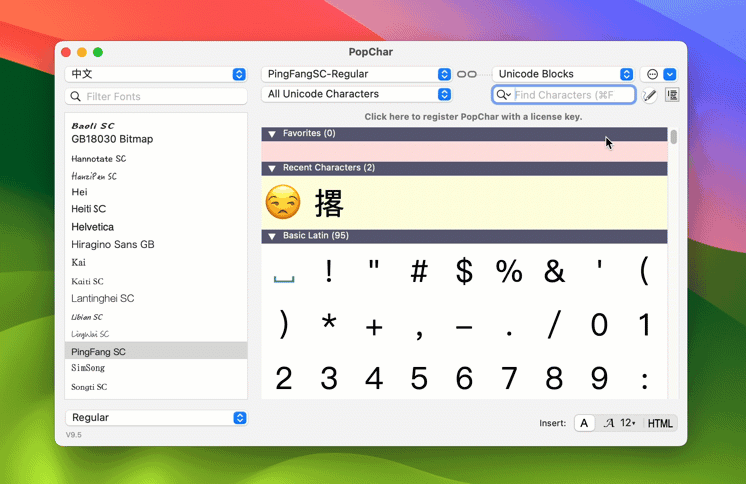Insert the space character glyph

tap(284, 279)
